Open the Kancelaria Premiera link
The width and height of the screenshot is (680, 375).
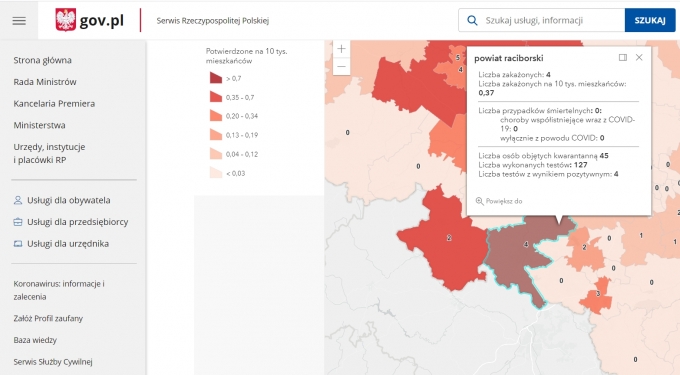54,104
